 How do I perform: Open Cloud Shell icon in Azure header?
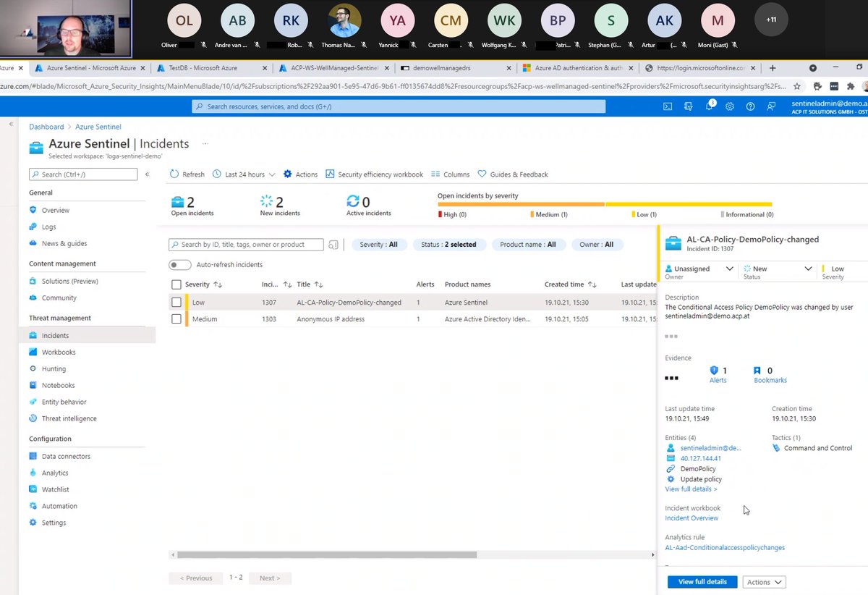668,106
